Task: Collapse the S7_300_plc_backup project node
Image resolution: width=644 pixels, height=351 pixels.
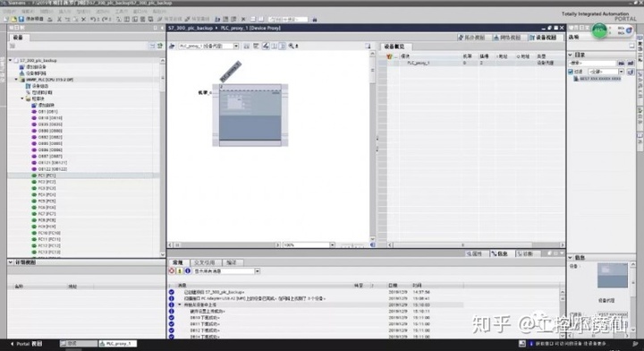Action: pos(10,60)
